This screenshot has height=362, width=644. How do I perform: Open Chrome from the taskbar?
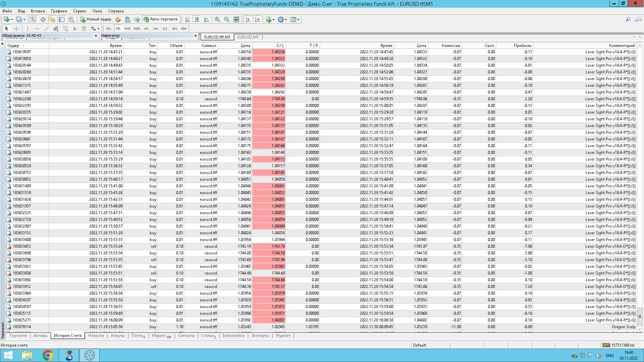point(48,355)
